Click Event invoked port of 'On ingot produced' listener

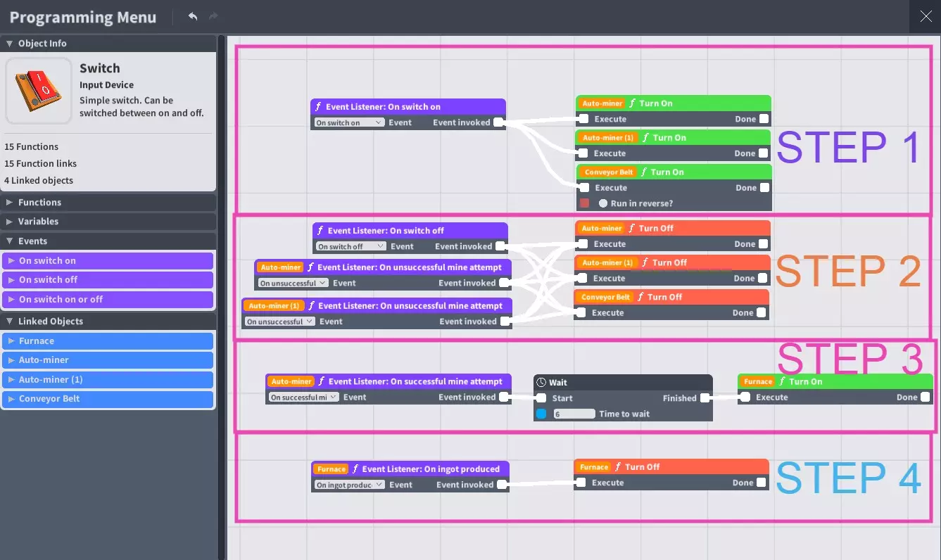coord(501,485)
